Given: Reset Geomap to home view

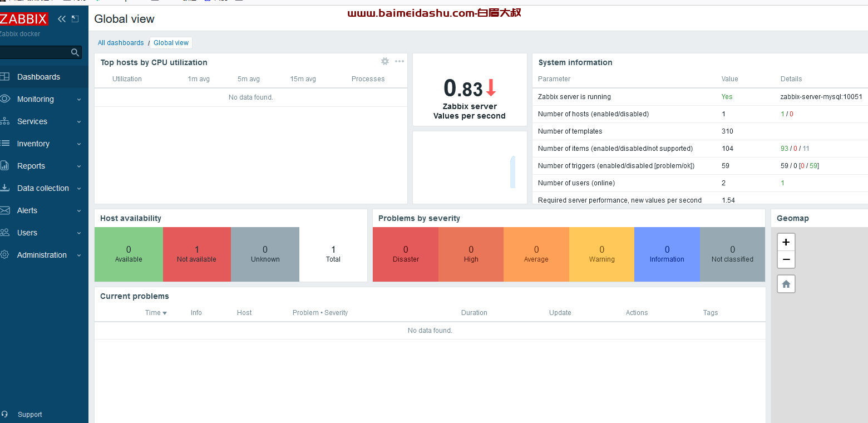Looking at the screenshot, I should pos(786,284).
